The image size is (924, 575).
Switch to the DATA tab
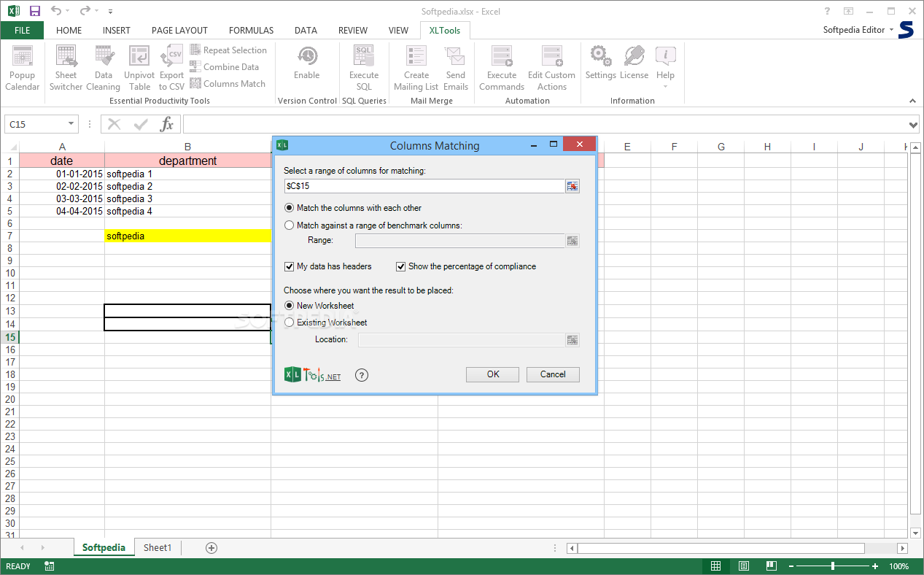pyautogui.click(x=306, y=31)
